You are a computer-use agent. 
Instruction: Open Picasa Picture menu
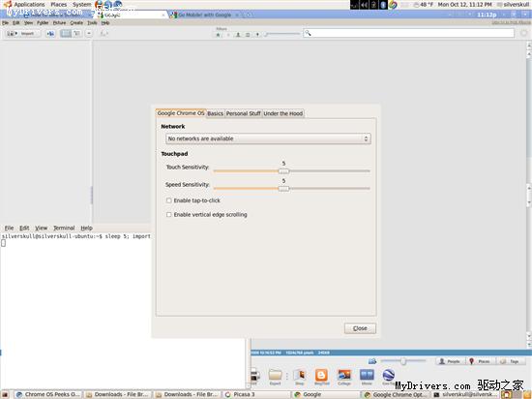point(59,22)
